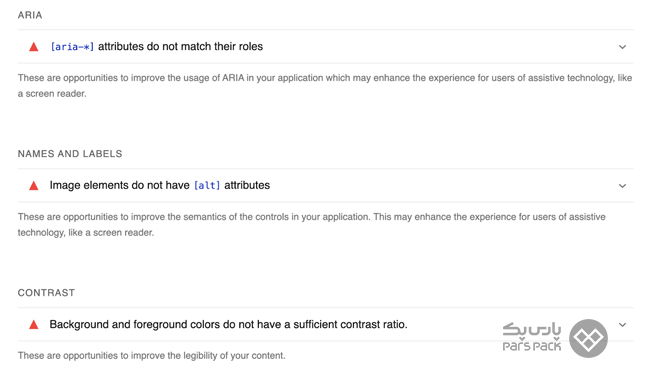
Task: Expand the aria-* attributes audit chevron
Action: 622,47
